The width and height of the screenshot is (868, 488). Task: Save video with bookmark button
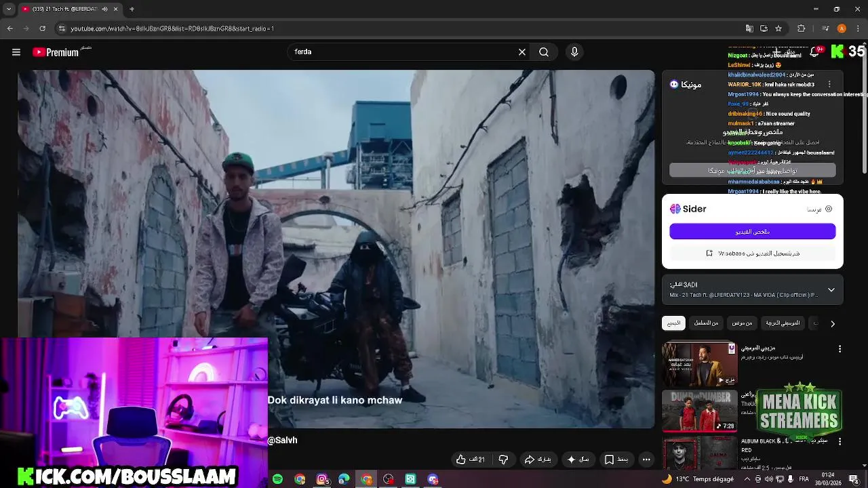[x=616, y=460]
